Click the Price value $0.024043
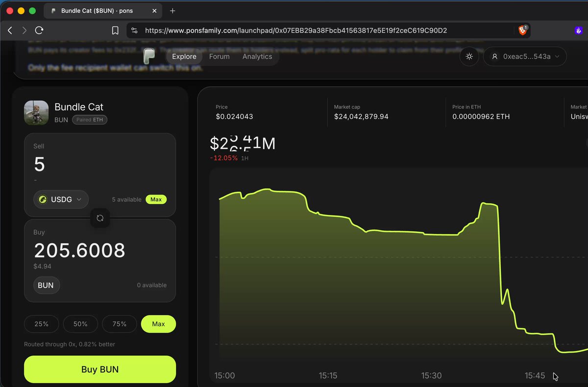Screen dimensions: 588x387 click(234, 117)
